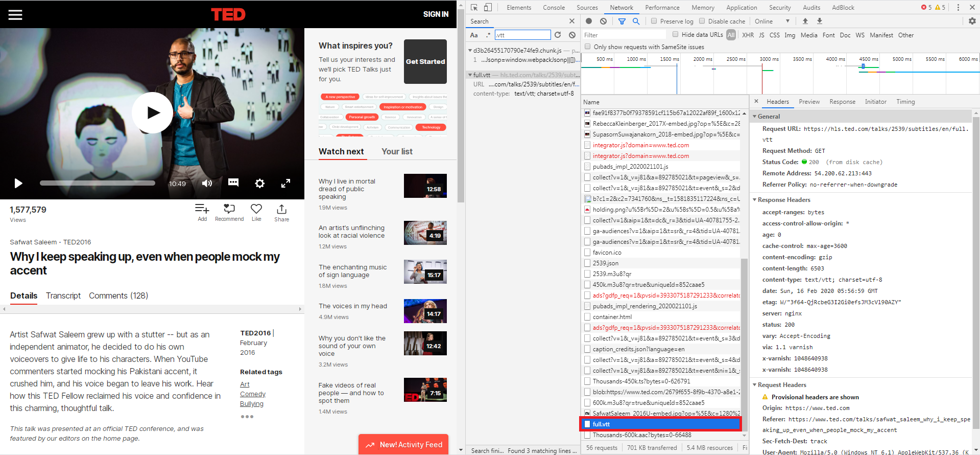Click the import HAR file upload icon
Image resolution: width=980 pixels, height=455 pixels.
[x=805, y=21]
